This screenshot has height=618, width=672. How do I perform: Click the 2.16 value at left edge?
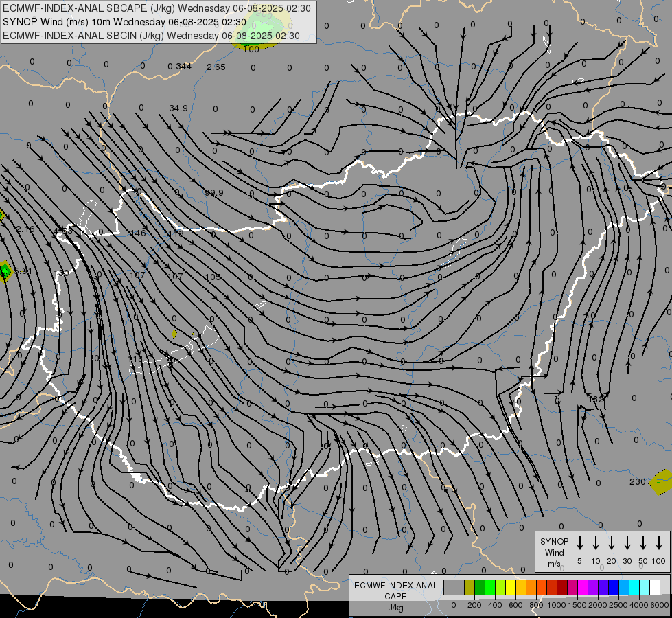25,229
